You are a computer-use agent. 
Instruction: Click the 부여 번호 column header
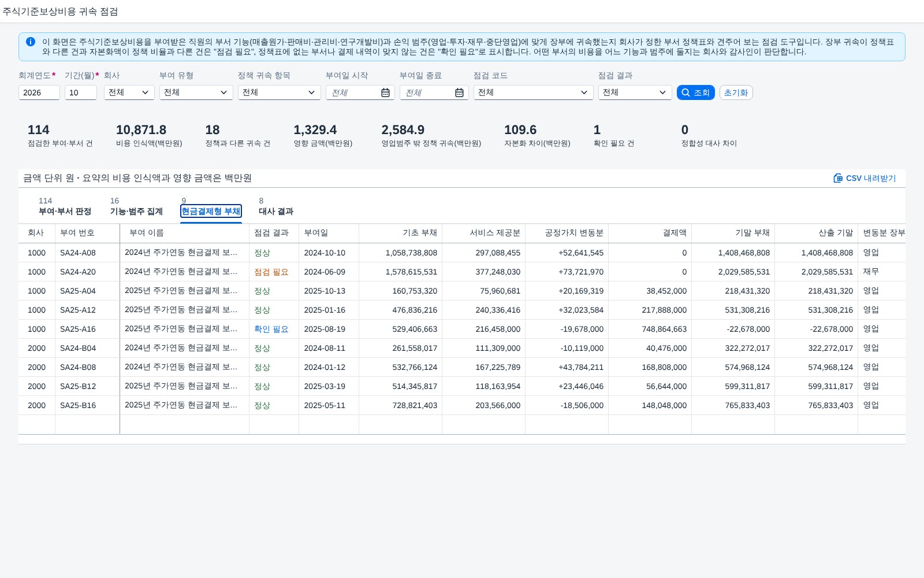tap(88, 233)
